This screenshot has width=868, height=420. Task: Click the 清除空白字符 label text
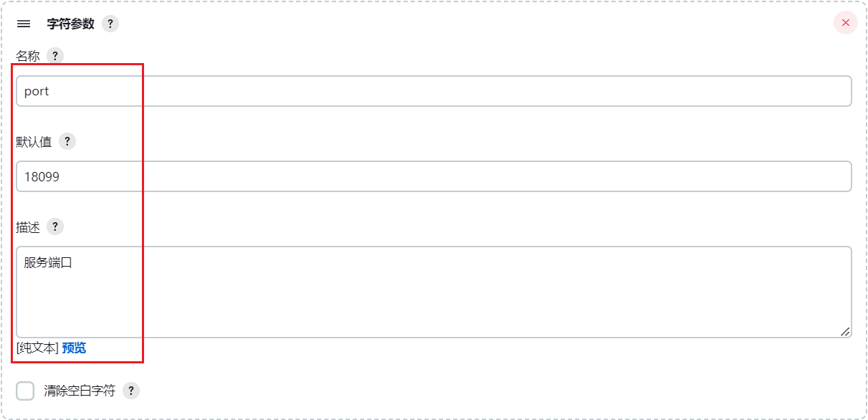click(x=79, y=391)
